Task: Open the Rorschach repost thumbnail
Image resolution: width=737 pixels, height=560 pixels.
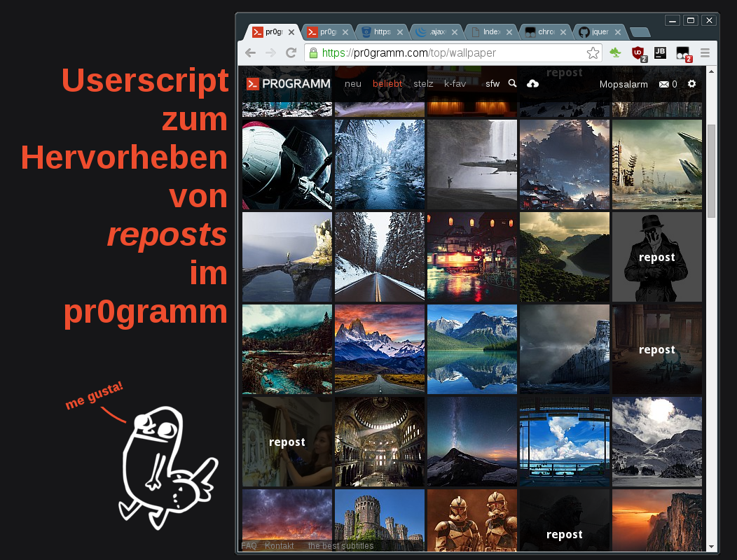Action: [x=656, y=257]
